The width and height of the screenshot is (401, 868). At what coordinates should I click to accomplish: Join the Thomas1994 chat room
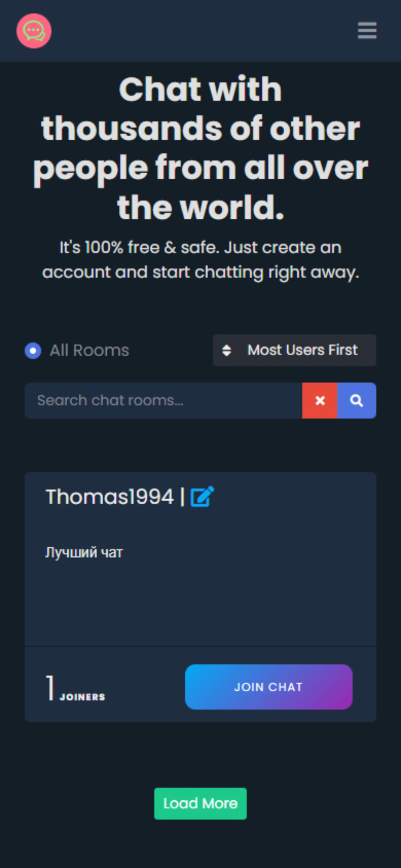point(269,687)
